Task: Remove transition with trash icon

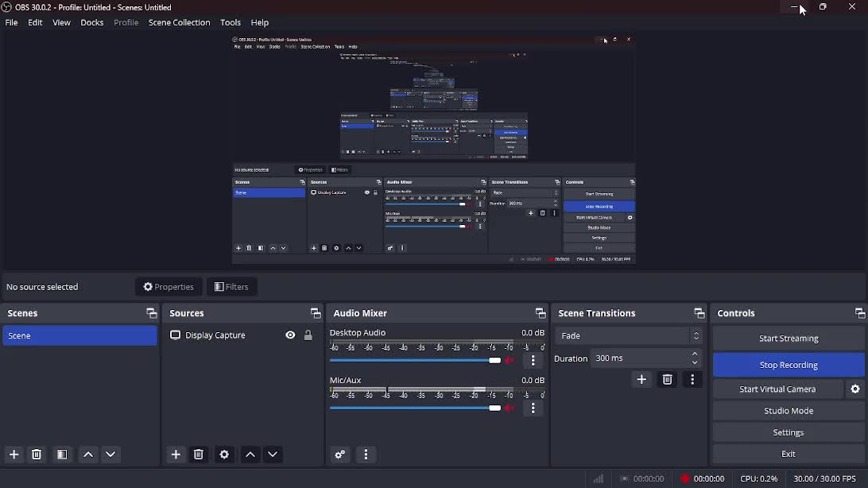Action: 667,380
